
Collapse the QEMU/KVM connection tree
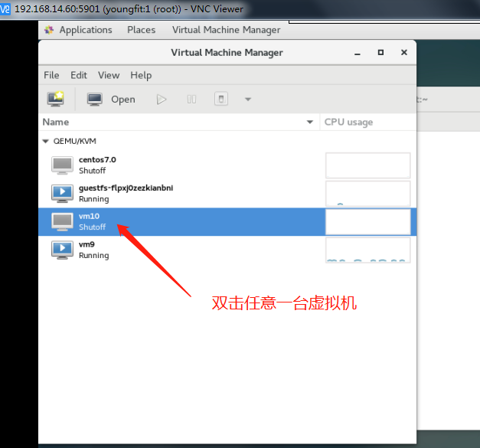(x=46, y=141)
